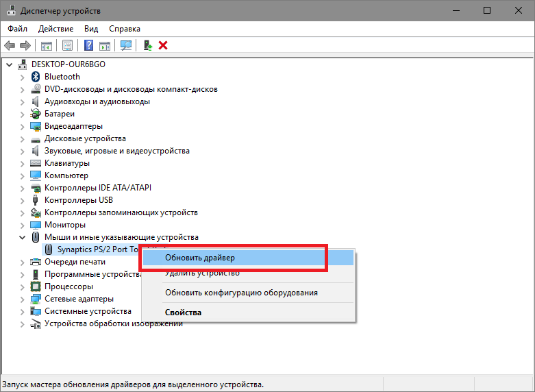535x392 pixels.
Task: Select the Батареи text label
Action: [60, 114]
